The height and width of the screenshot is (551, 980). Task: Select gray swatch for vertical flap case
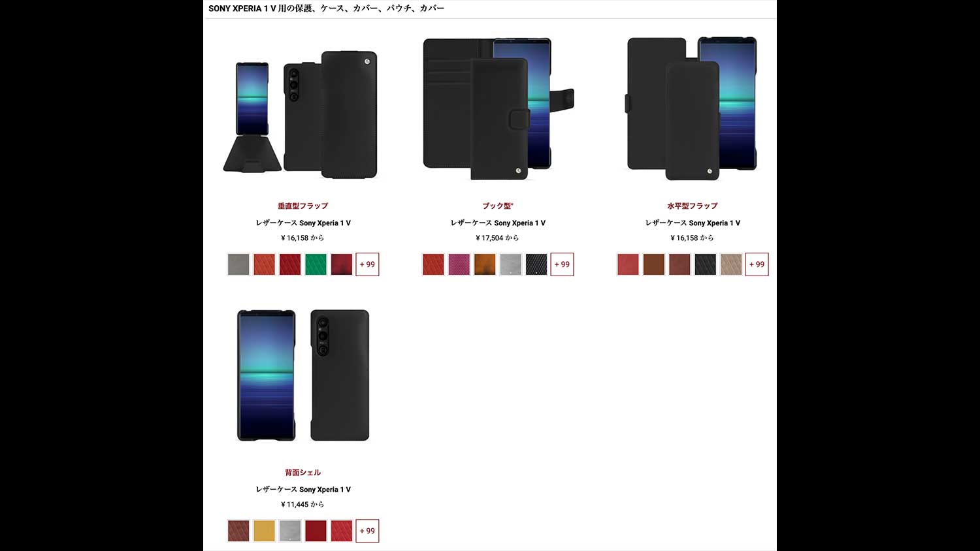pos(238,264)
